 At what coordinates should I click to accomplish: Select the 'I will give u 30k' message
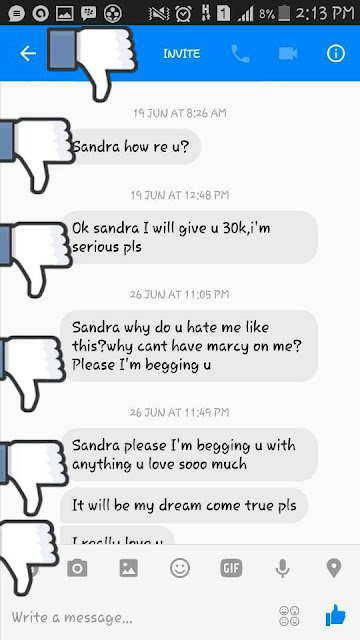coord(189,237)
